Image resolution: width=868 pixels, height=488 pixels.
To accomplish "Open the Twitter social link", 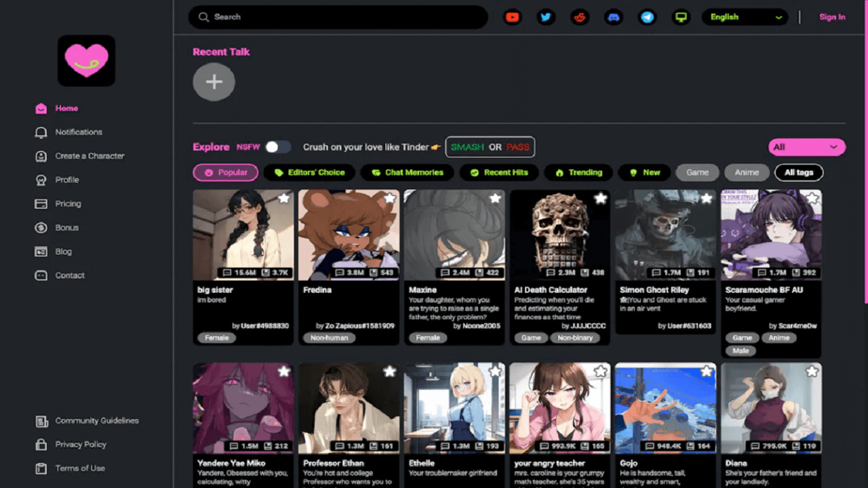I will (x=546, y=17).
